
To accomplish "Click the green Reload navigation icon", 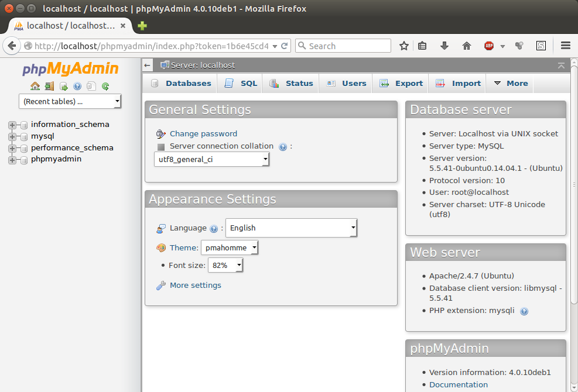I will point(105,86).
